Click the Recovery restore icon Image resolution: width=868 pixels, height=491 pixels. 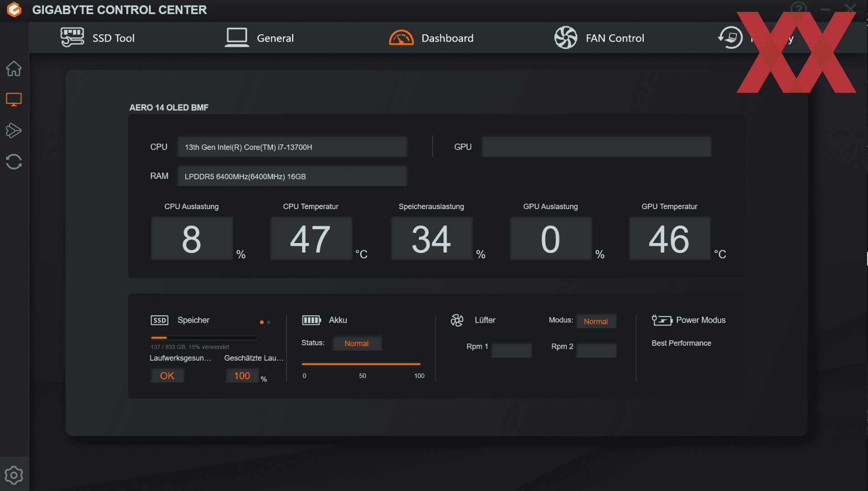tap(730, 38)
